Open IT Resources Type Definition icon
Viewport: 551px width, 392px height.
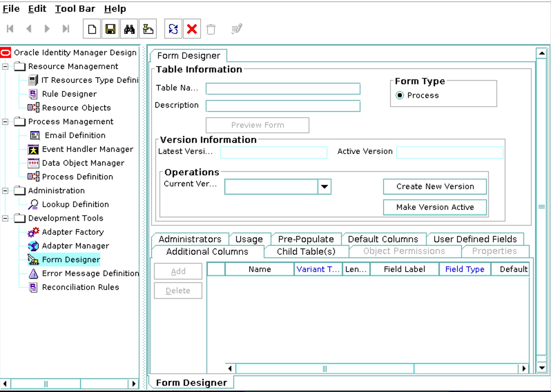pyautogui.click(x=33, y=80)
